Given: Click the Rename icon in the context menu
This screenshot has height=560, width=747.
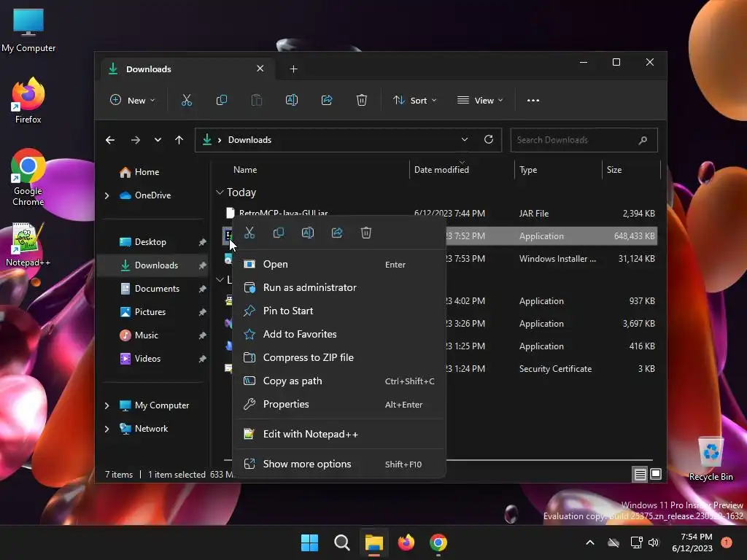Looking at the screenshot, I should 308,233.
